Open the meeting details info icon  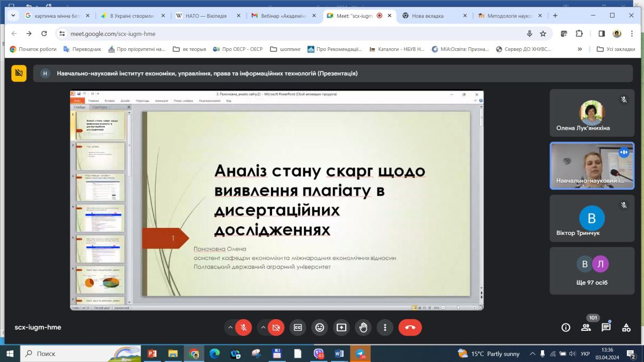click(x=565, y=327)
